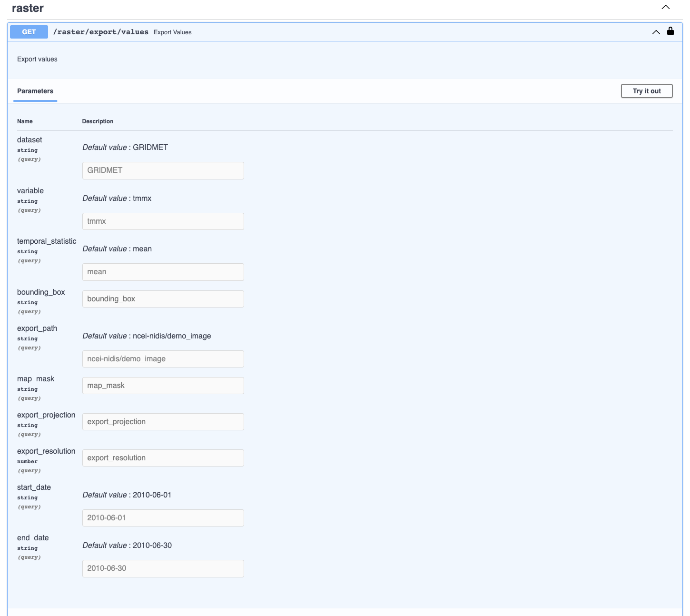Select the temporal_statistic mean field

pos(163,272)
